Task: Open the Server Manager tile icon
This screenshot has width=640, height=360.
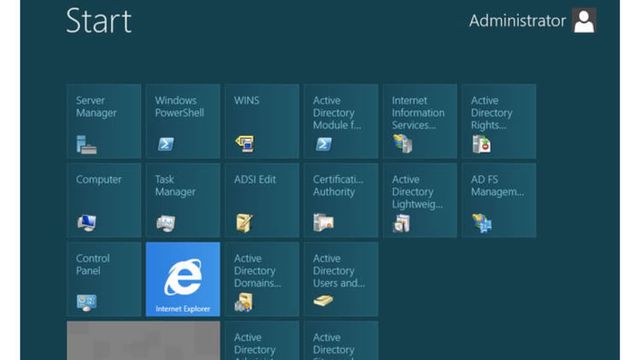Action: pyautogui.click(x=87, y=144)
